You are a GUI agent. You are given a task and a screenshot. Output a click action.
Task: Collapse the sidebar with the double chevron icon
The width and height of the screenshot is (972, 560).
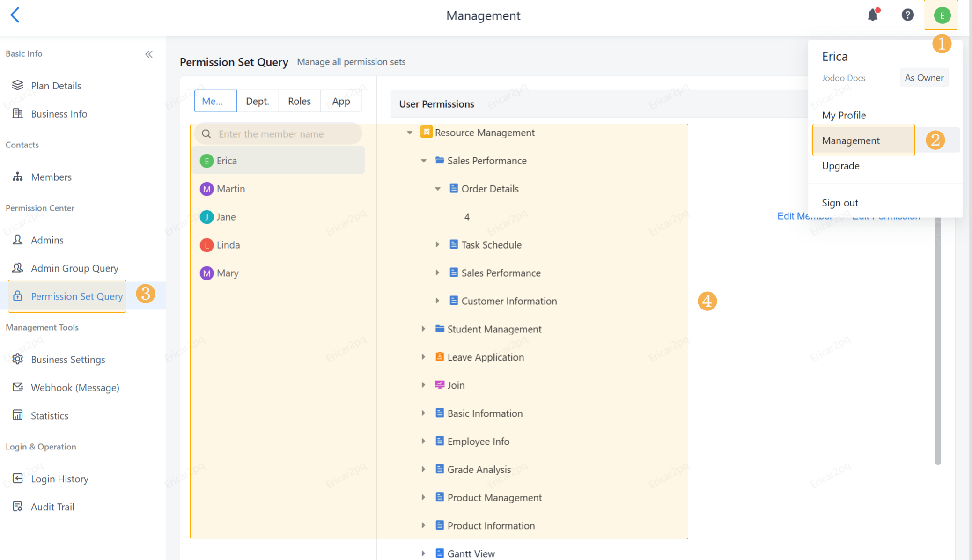point(149,54)
